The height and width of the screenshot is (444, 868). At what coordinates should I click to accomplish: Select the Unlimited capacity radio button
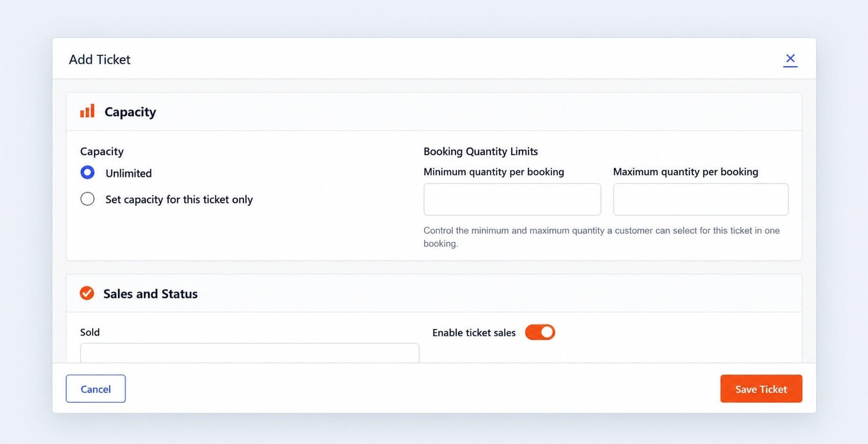[87, 173]
